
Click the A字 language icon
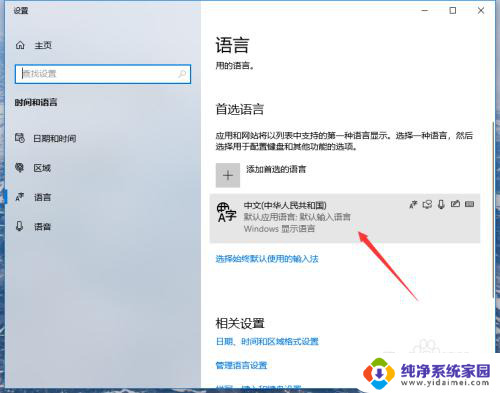(x=226, y=212)
